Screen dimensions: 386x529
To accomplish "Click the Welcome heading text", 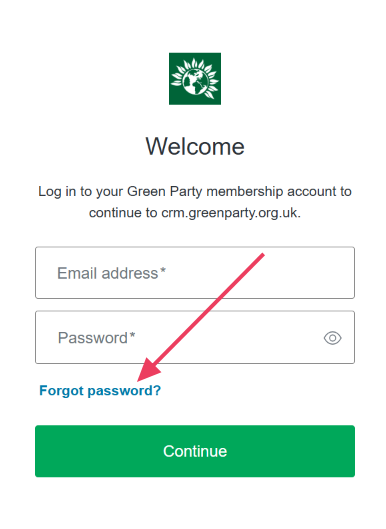I will coord(195,146).
